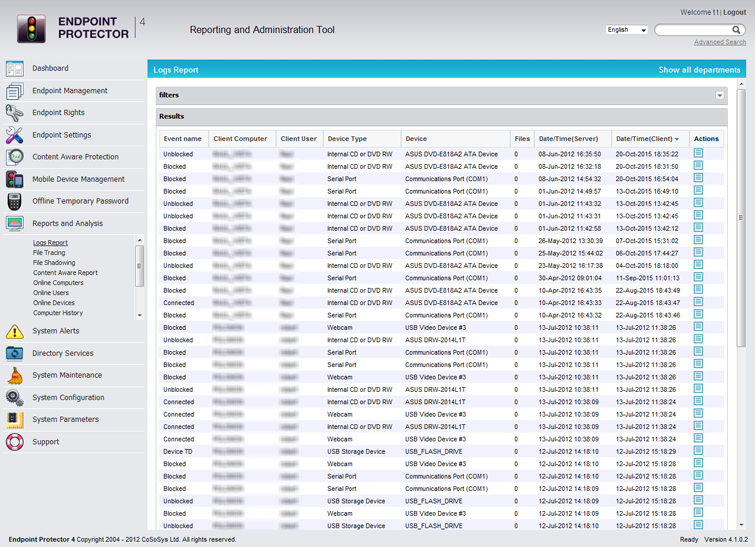Screen dimensions: 755x547
Task: Click Directory Services folder icon
Action: click(14, 353)
